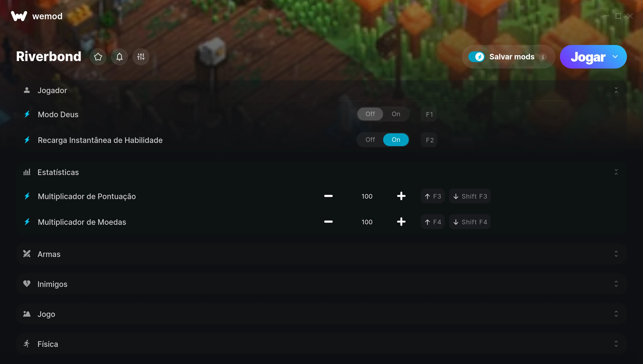
Task: Expand the Armas section
Action: (x=322, y=254)
